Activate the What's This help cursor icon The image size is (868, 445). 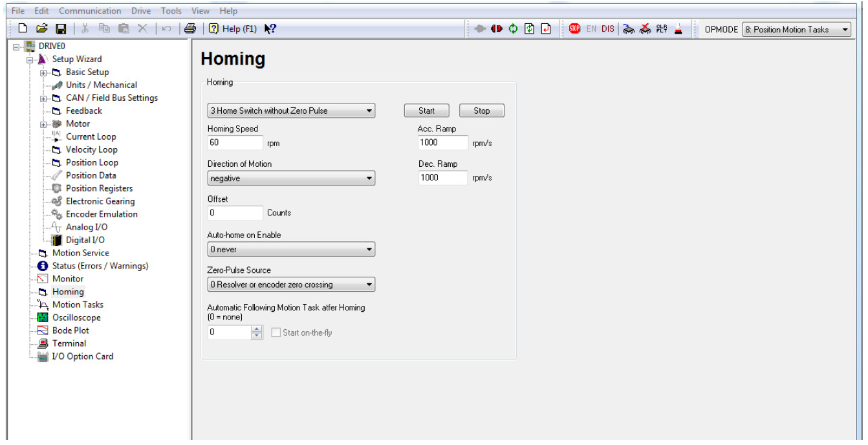pos(271,29)
